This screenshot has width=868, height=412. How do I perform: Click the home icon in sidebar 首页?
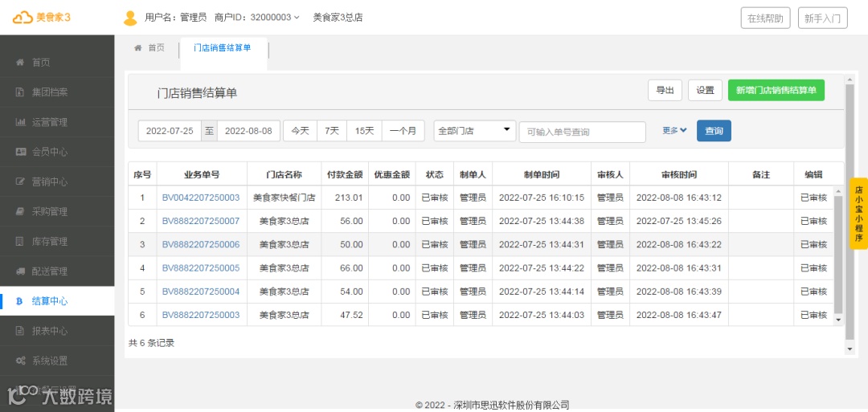tap(20, 63)
